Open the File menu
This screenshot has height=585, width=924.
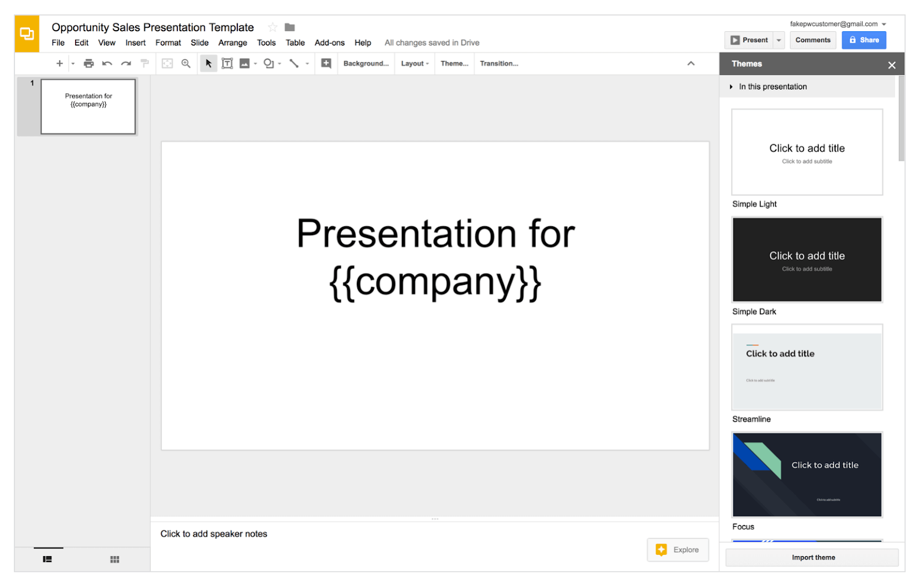58,43
